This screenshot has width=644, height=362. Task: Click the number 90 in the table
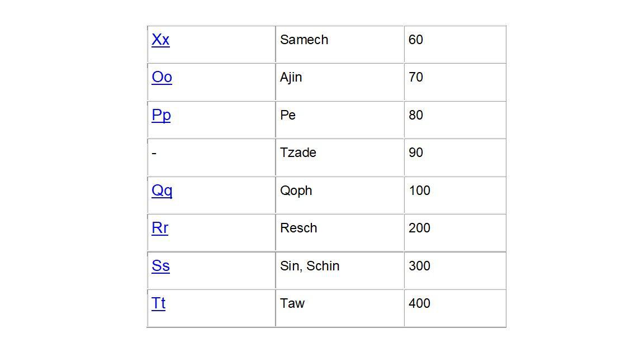415,153
